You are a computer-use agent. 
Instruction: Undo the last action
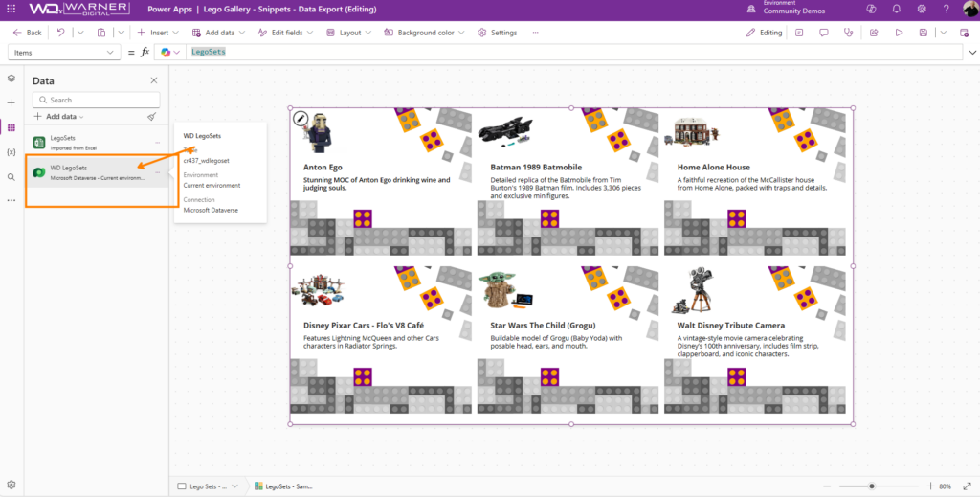point(60,33)
